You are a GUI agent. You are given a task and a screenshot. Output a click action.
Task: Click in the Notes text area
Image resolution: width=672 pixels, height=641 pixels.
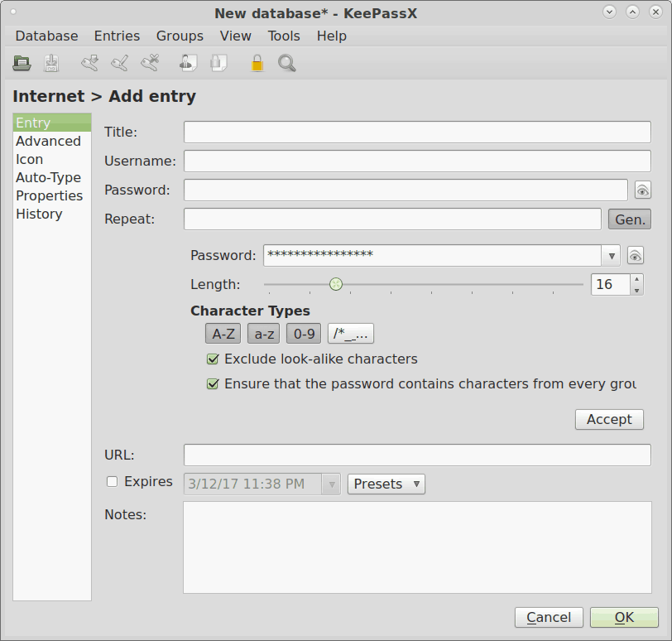[x=417, y=548]
